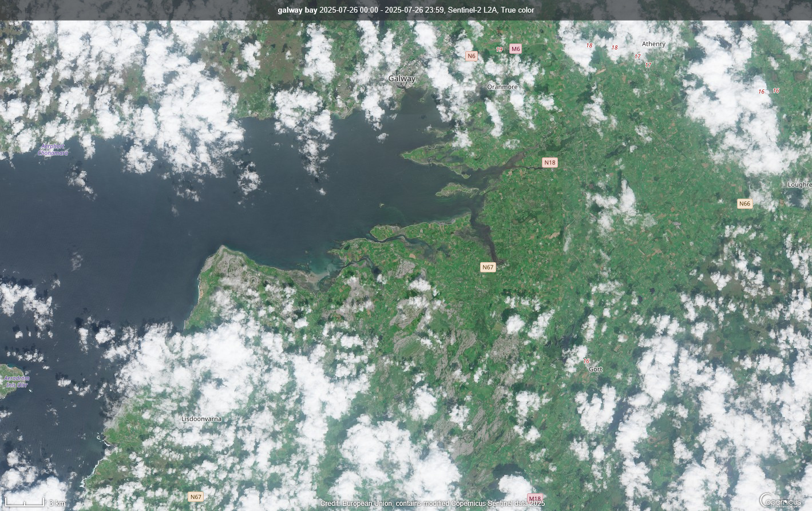The image size is (812, 511).
Task: Select the N18 road shield
Action: [x=550, y=163]
